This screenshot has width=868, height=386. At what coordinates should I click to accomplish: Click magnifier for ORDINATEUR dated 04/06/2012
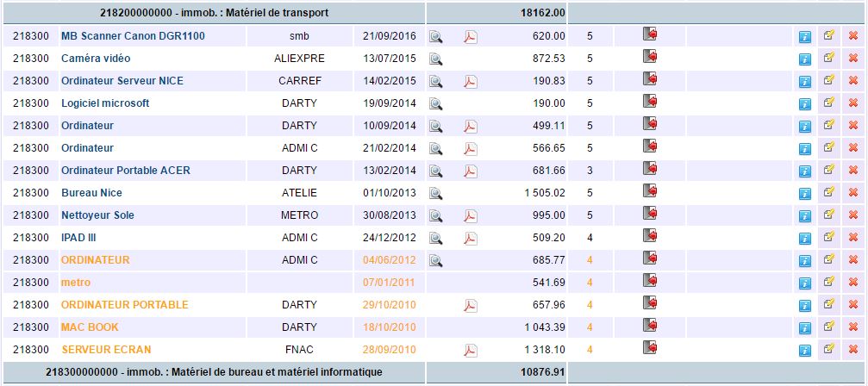tap(436, 260)
